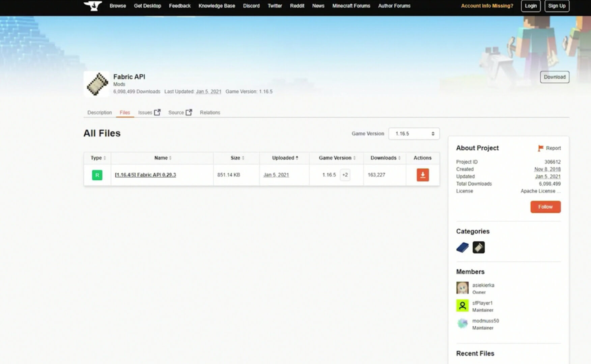591x364 pixels.
Task: Switch to the Description tab
Action: point(100,113)
